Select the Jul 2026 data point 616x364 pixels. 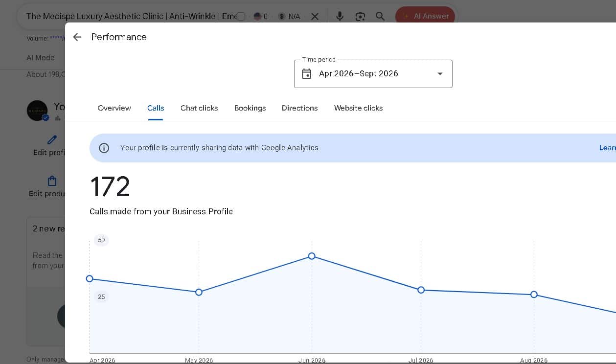pos(421,290)
